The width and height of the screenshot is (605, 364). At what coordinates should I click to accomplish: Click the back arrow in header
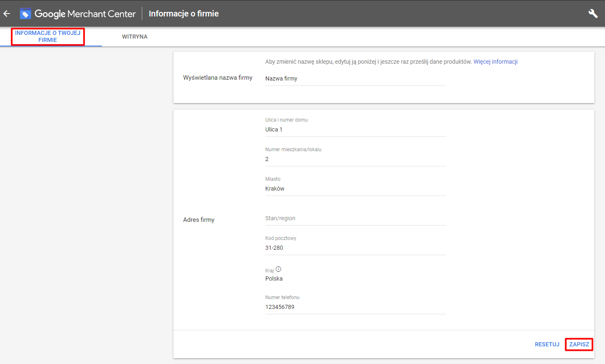click(7, 14)
